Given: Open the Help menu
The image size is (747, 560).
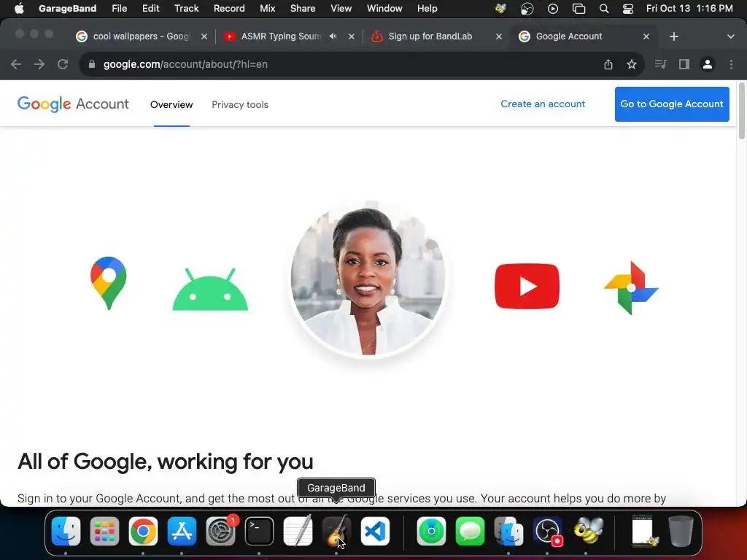Looking at the screenshot, I should (427, 9).
